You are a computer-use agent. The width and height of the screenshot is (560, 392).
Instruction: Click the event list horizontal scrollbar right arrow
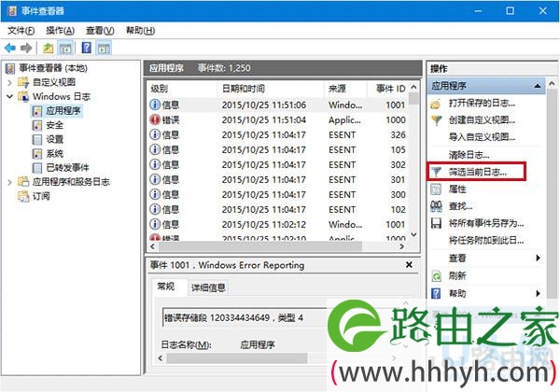point(401,246)
